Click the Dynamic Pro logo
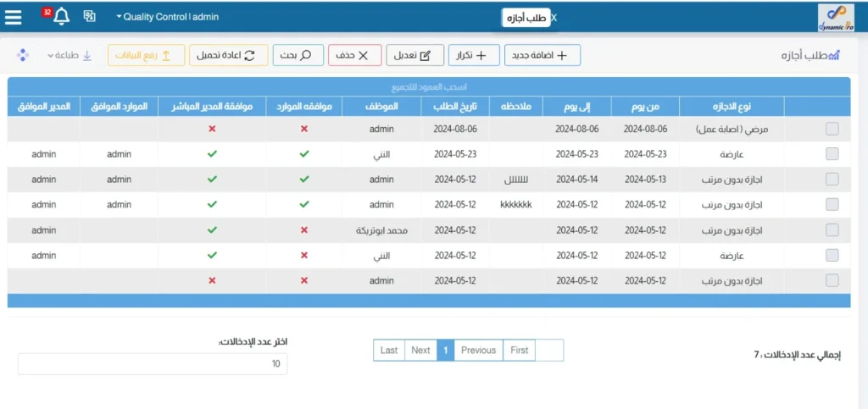Screen dimensions: 868x409 (836, 18)
